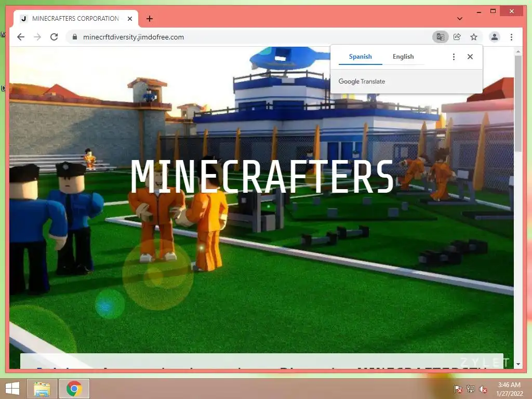Select the Spanish tab in translate popup
Viewport: 532px width, 399px height.
pos(361,57)
